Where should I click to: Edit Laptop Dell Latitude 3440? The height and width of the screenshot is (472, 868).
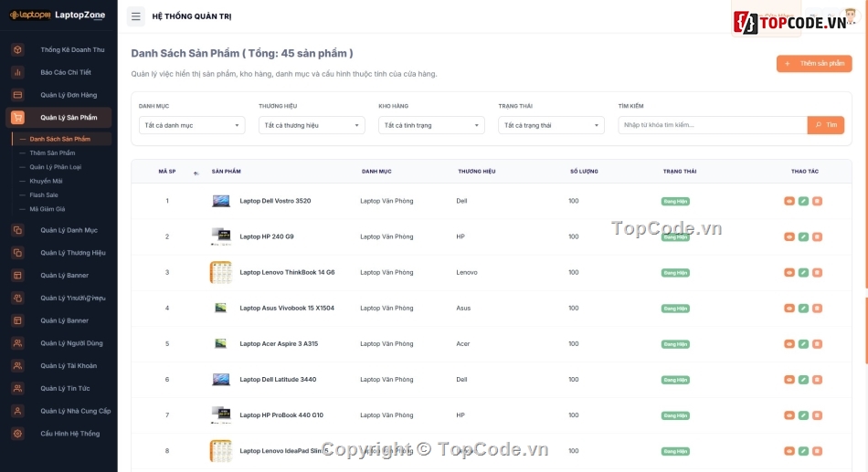(x=803, y=380)
